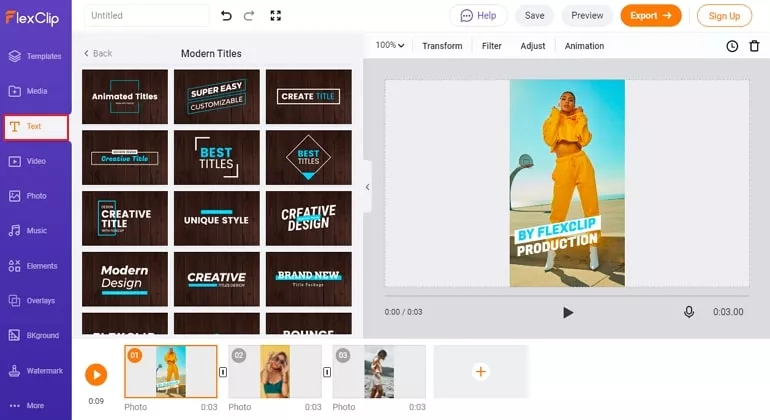
Task: Open the Adjust menu
Action: tap(533, 46)
